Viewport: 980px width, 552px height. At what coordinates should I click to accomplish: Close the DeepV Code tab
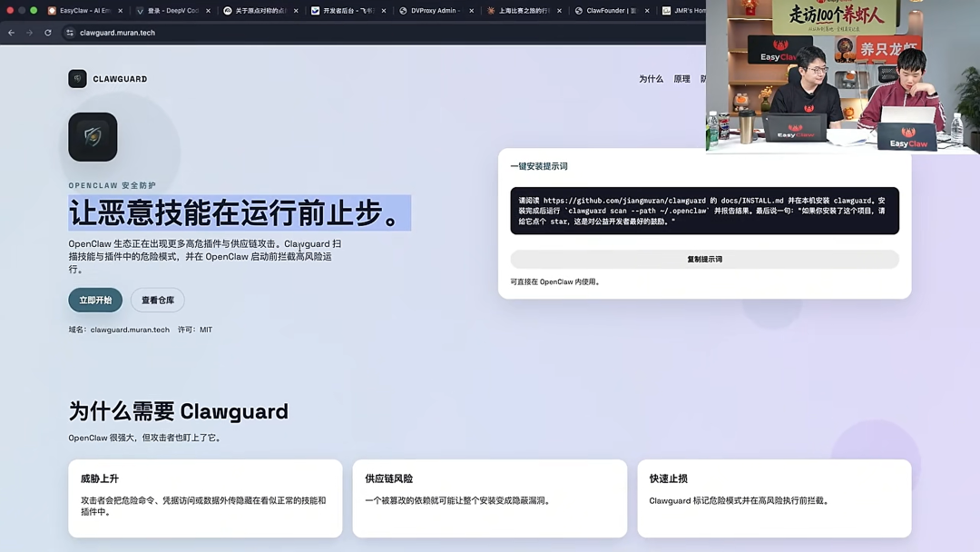click(208, 11)
